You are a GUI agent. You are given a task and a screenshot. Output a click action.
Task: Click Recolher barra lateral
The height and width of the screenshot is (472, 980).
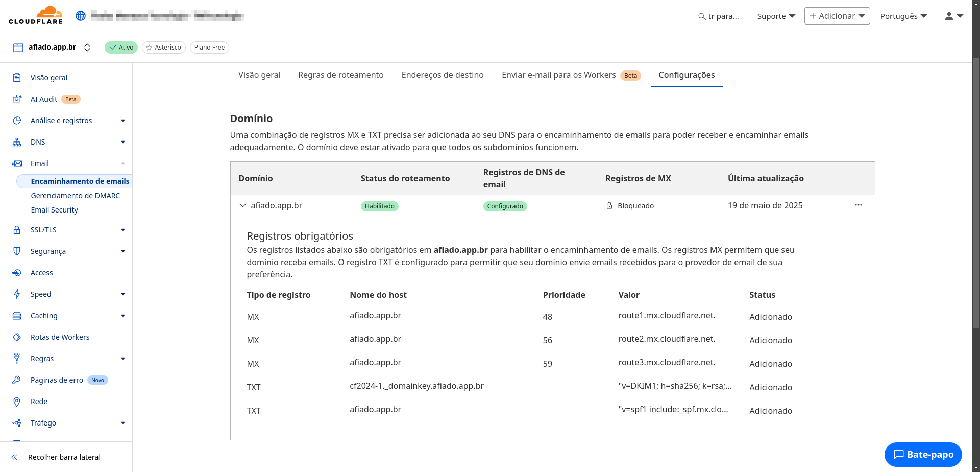pos(64,457)
